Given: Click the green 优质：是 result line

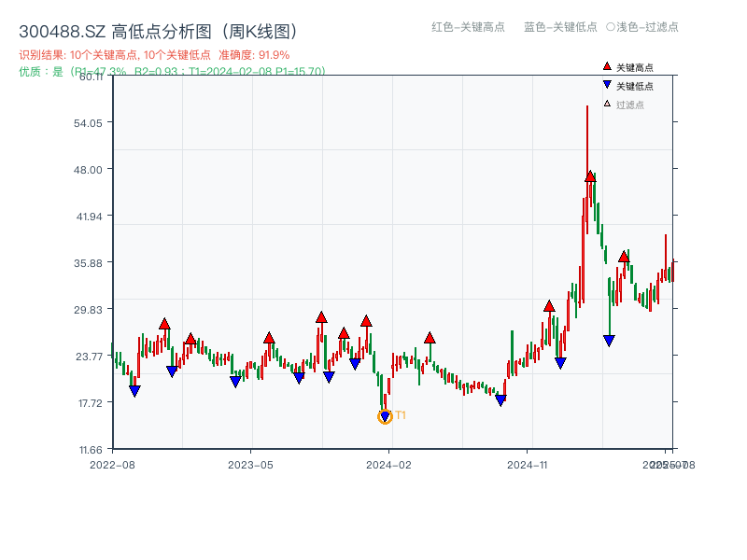Looking at the screenshot, I should coord(172,72).
